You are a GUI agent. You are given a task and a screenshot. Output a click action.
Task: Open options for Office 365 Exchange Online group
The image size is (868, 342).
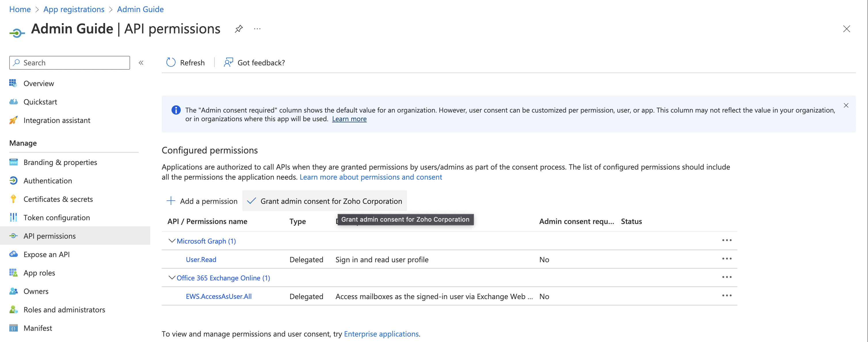point(726,277)
